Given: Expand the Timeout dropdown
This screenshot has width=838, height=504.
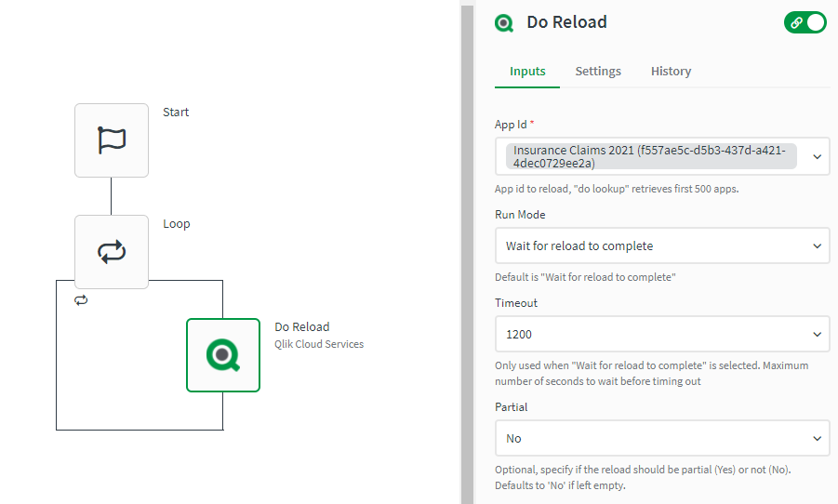Looking at the screenshot, I should (x=817, y=334).
